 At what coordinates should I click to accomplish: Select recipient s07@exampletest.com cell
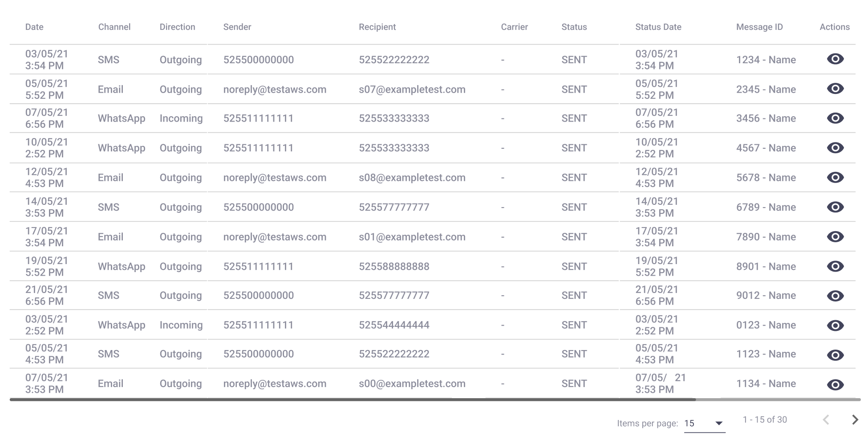tap(412, 89)
